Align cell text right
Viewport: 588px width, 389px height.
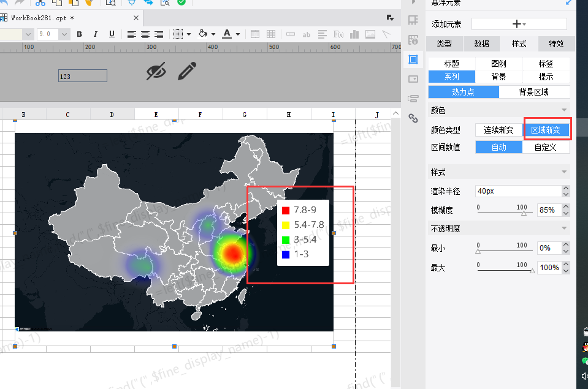(x=159, y=34)
